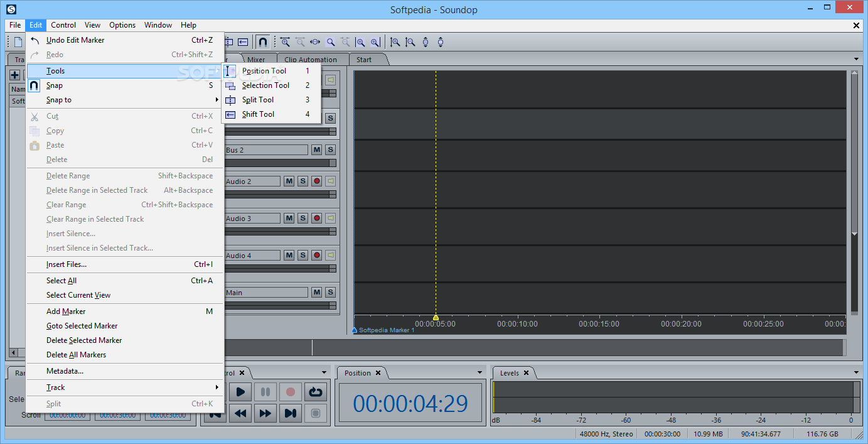This screenshot has height=444, width=868.
Task: Mute the Bus 2 track
Action: coord(317,150)
